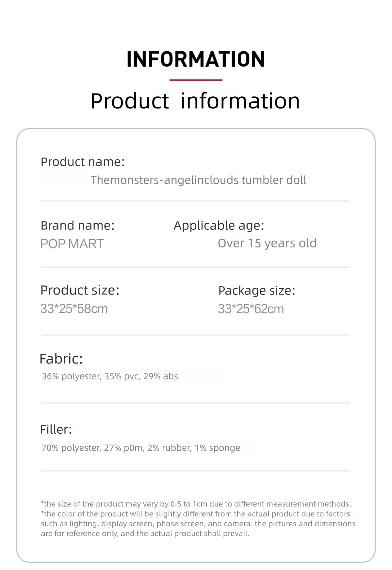392x570 pixels.
Task: Click the Package size label
Action: (x=257, y=291)
